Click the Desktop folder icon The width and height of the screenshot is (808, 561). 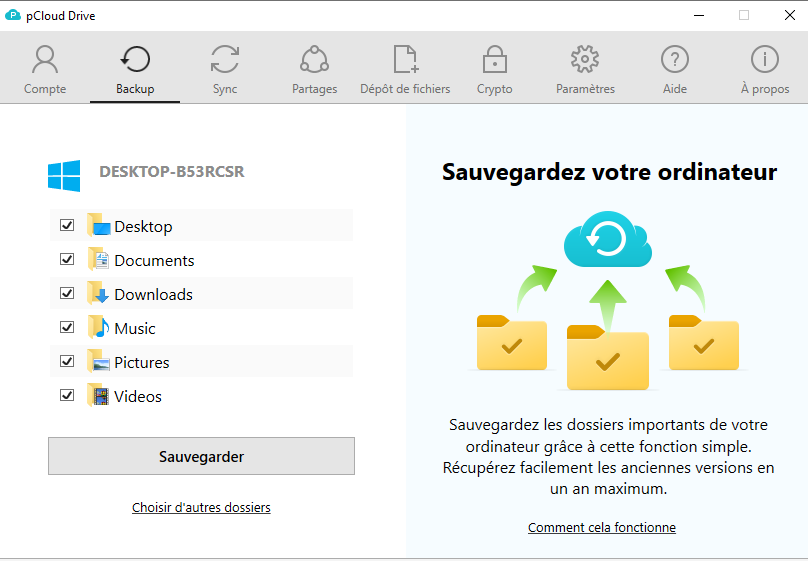[x=99, y=225]
